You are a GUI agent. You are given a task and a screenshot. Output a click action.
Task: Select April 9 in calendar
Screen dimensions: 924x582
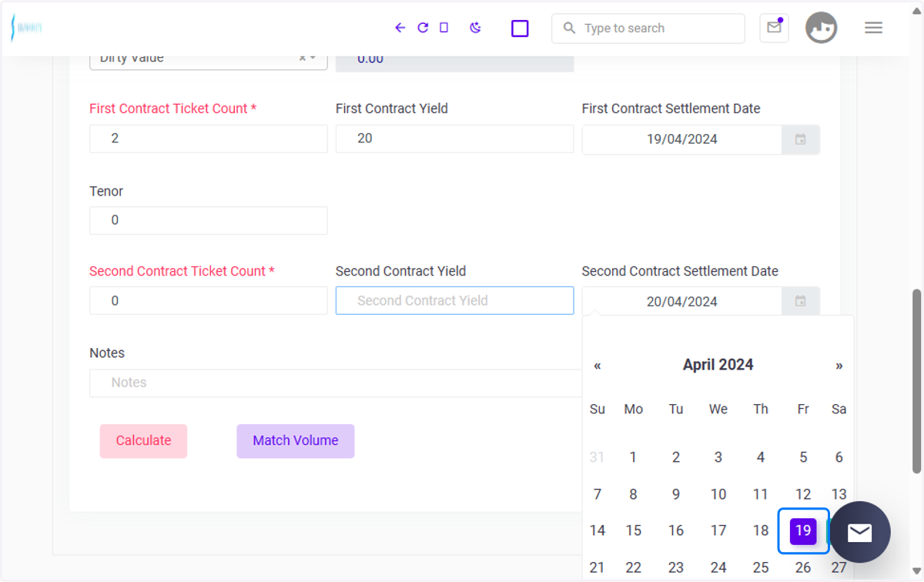click(676, 494)
